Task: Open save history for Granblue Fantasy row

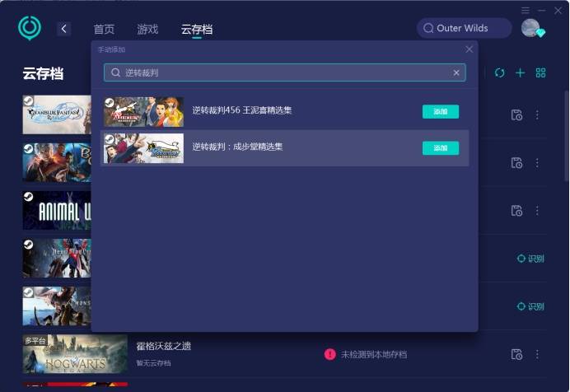Action: (516, 114)
